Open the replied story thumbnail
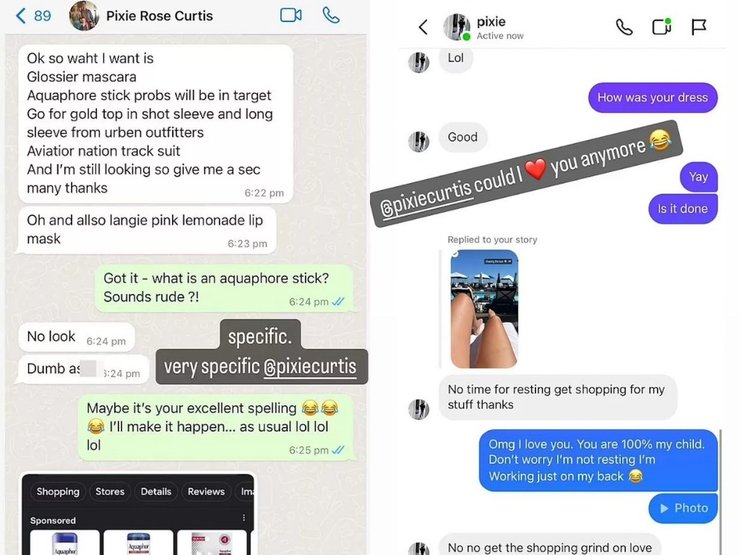 [484, 309]
